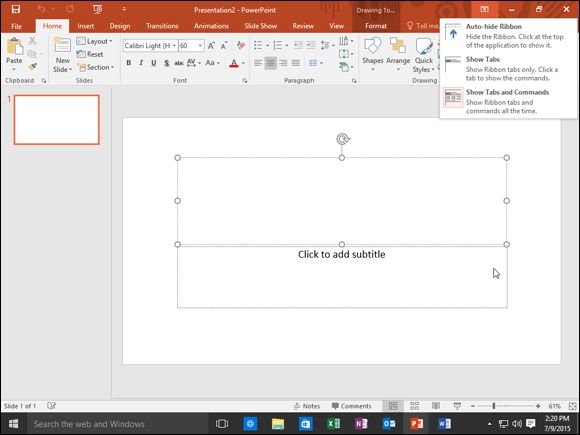Click the Decrease Font Size icon

point(224,45)
